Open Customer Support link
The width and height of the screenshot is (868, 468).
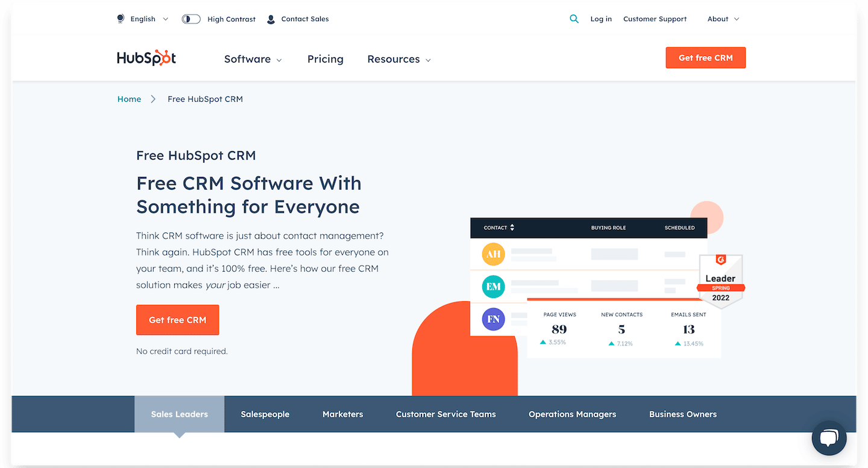pyautogui.click(x=655, y=19)
